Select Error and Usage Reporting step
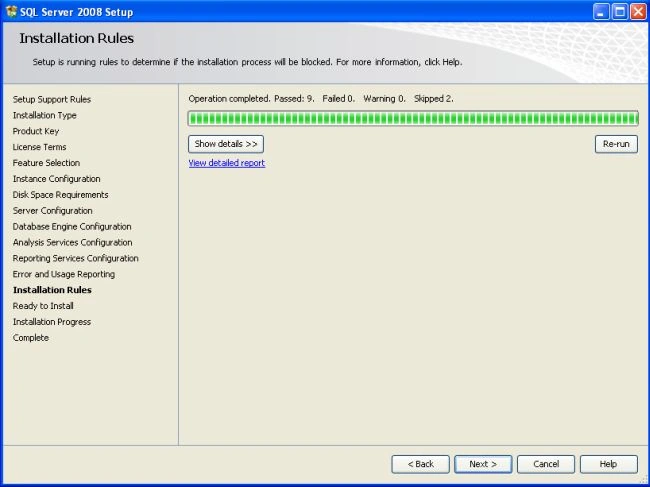 coord(64,274)
